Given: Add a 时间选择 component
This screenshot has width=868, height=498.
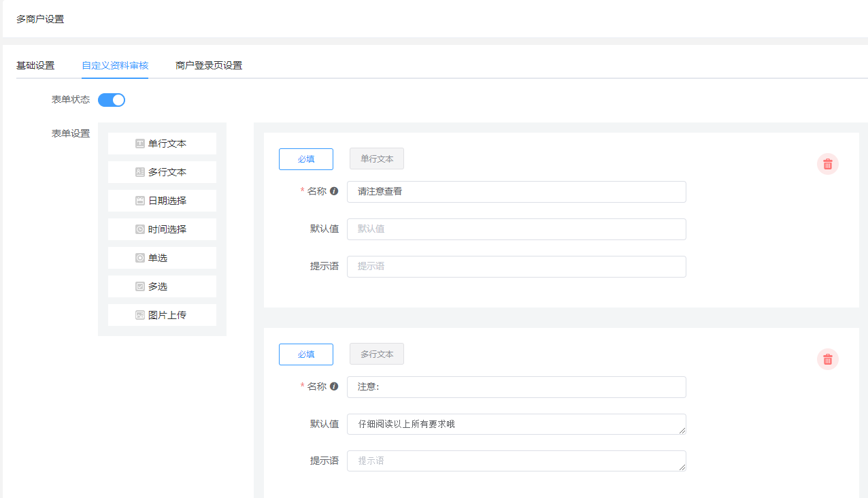Looking at the screenshot, I should [162, 229].
